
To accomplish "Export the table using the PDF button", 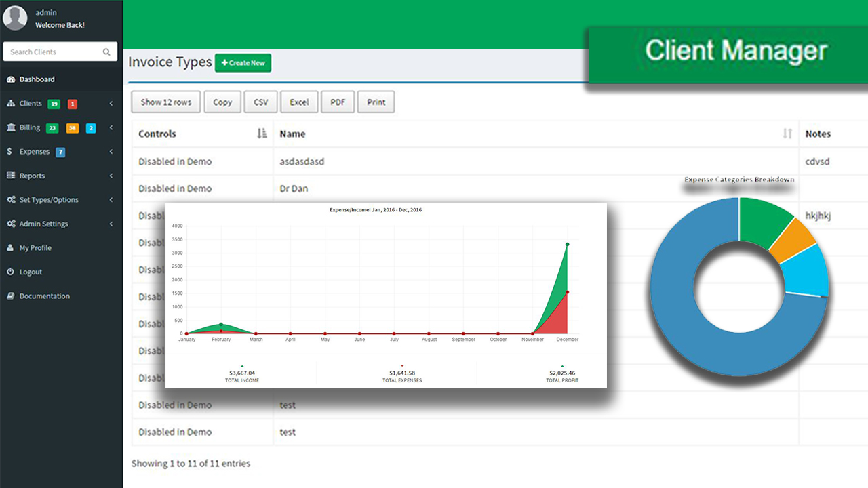I will click(x=338, y=102).
